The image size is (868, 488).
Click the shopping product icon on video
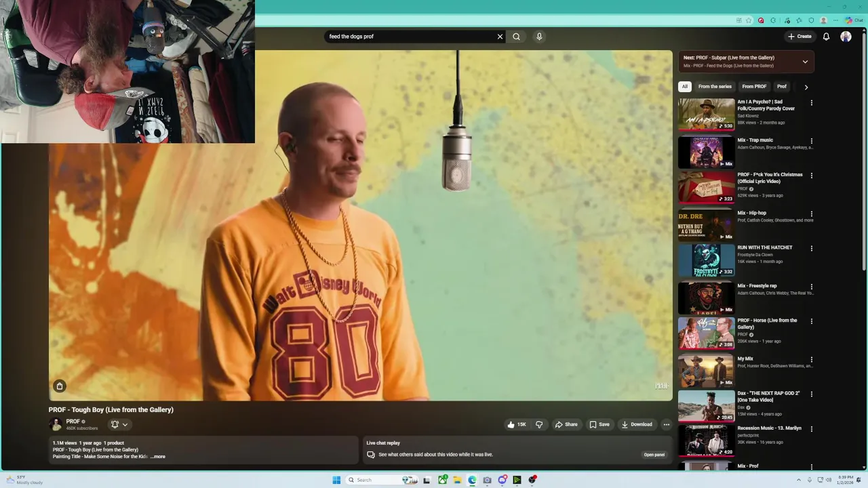click(x=60, y=386)
